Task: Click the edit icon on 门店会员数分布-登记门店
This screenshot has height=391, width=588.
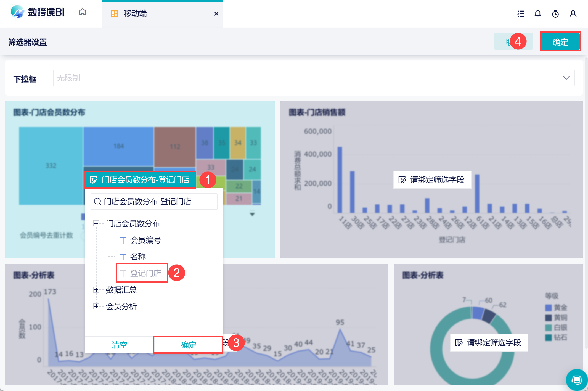Action: 94,180
